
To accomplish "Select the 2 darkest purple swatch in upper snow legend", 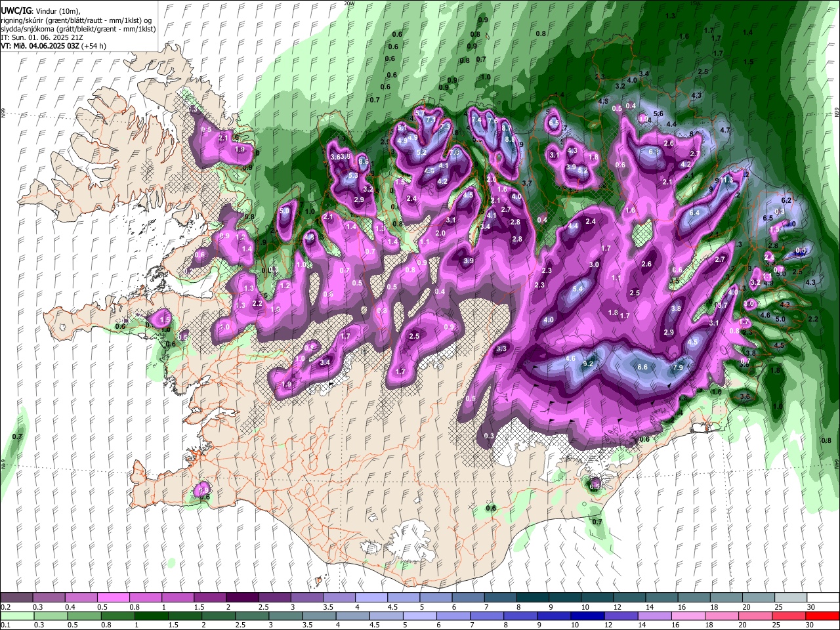I will point(241,598).
